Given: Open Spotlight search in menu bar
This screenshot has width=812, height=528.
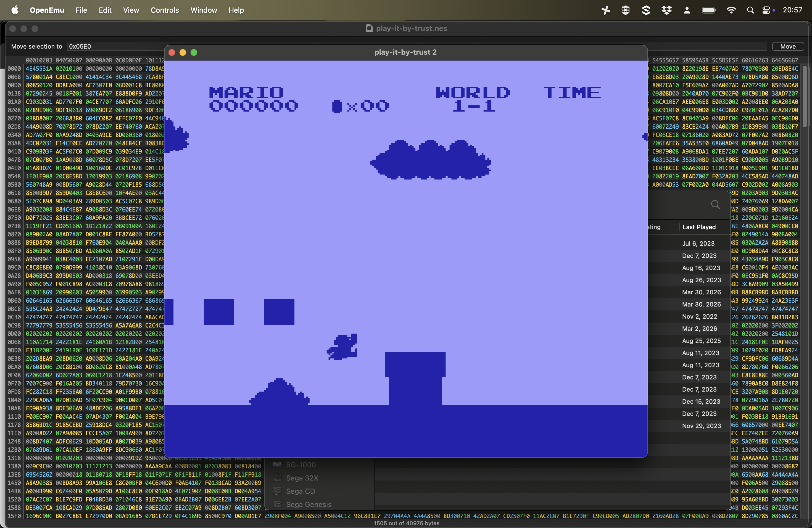Looking at the screenshot, I should tap(750, 10).
